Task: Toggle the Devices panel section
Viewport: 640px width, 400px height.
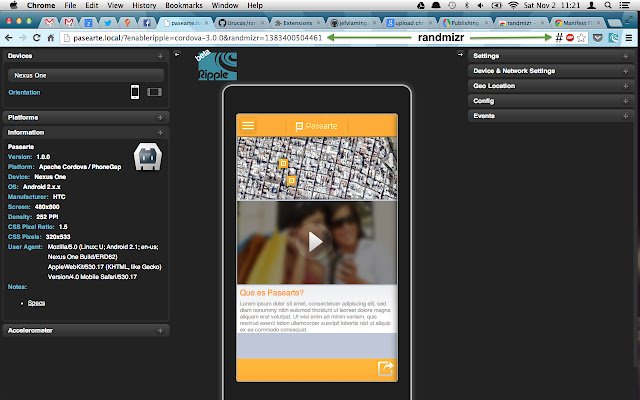Action: pyautogui.click(x=86, y=56)
